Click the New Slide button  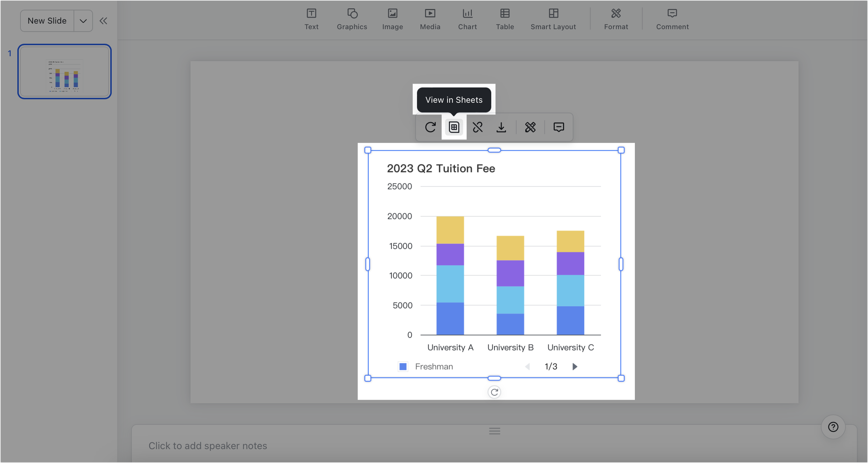coord(47,21)
